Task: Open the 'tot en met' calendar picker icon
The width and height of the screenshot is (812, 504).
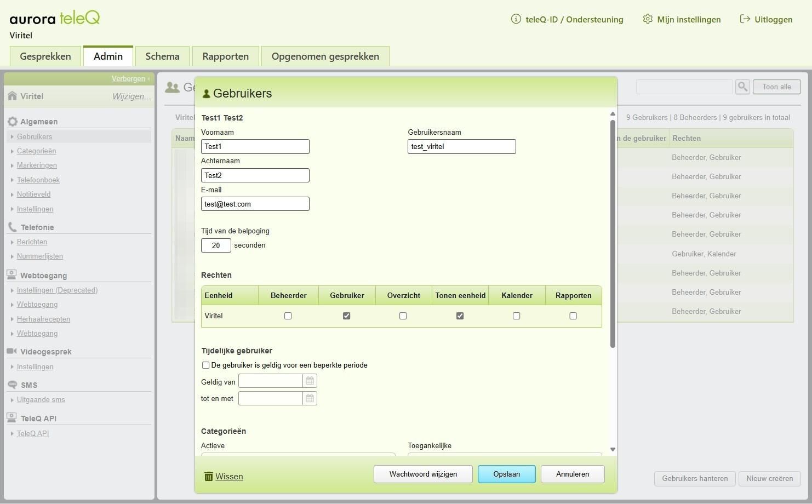Action: pyautogui.click(x=310, y=398)
